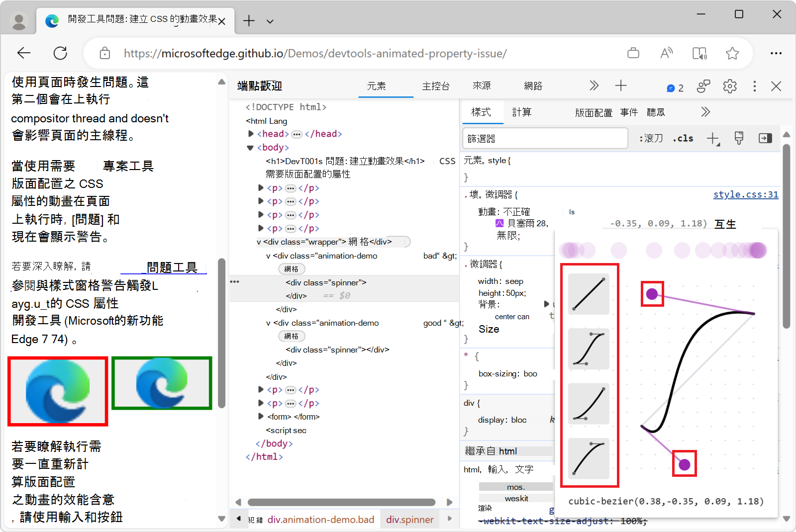Image resolution: width=796 pixels, height=532 pixels.
Task: Grab the upper bezier control point
Action: click(652, 294)
